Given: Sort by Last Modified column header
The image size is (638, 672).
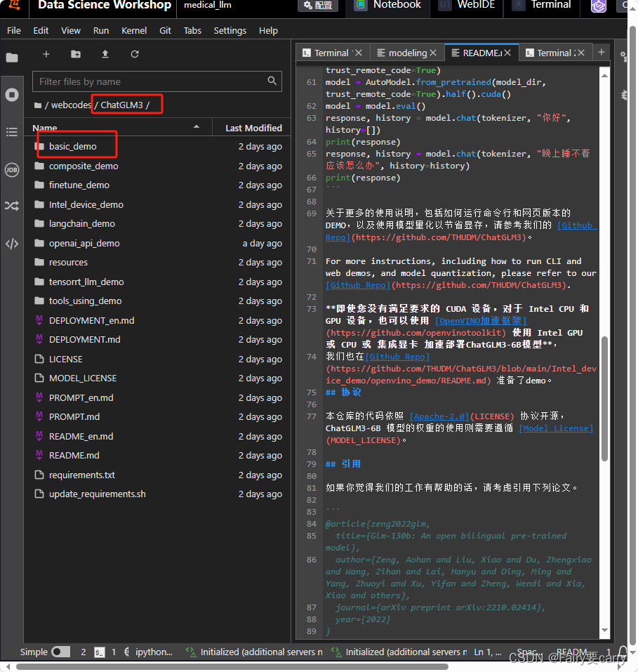Looking at the screenshot, I should 253,128.
